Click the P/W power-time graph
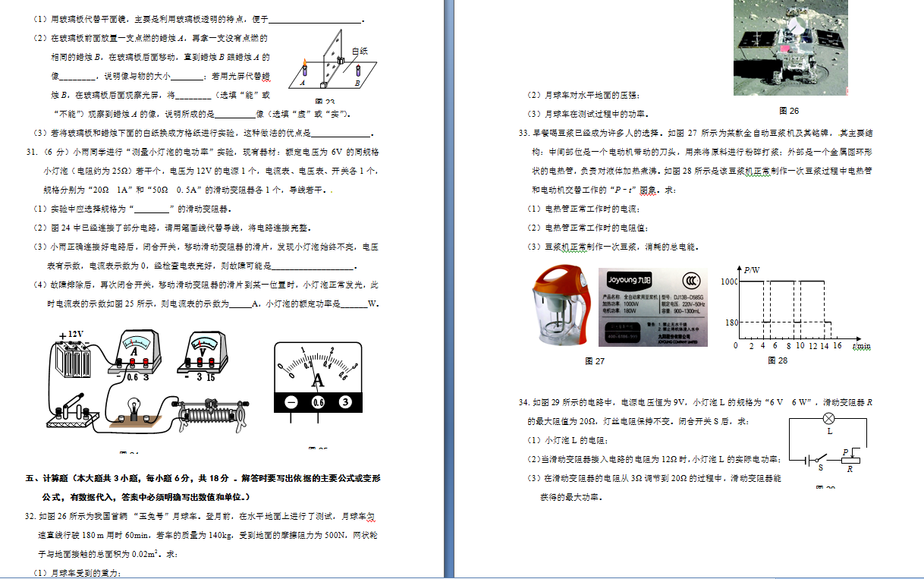Image resolution: width=924 pixels, height=579 pixels. coord(797,311)
